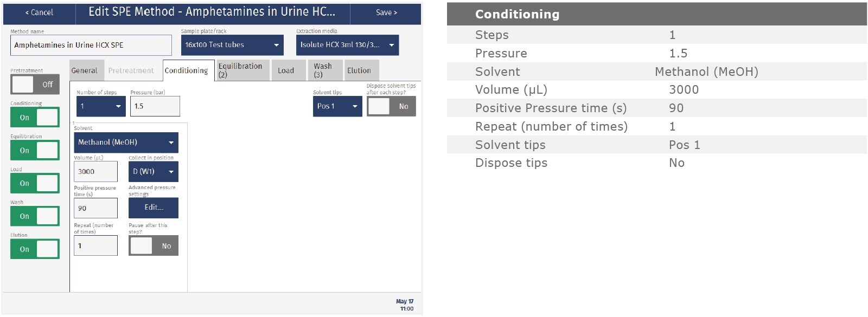Click the Volume (µL) input field
The height and width of the screenshot is (317, 868).
click(95, 172)
